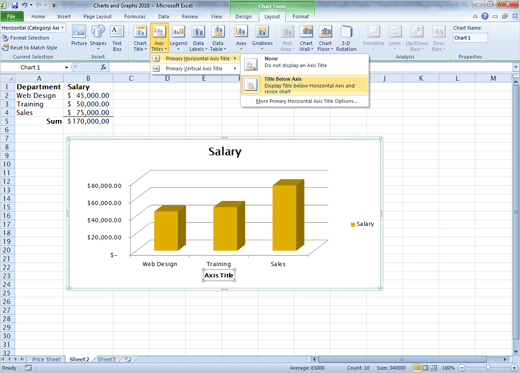Insert a Text Box
The image size is (520, 373).
click(117, 38)
